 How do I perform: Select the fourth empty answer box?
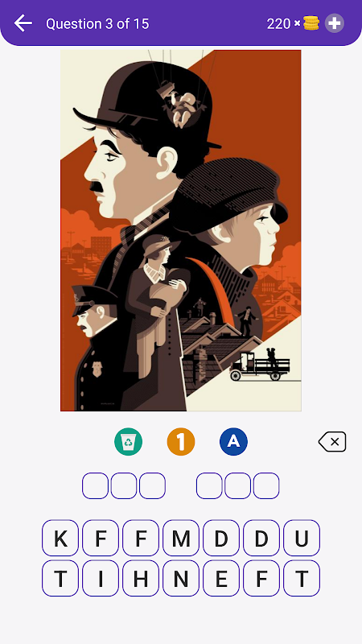[209, 486]
